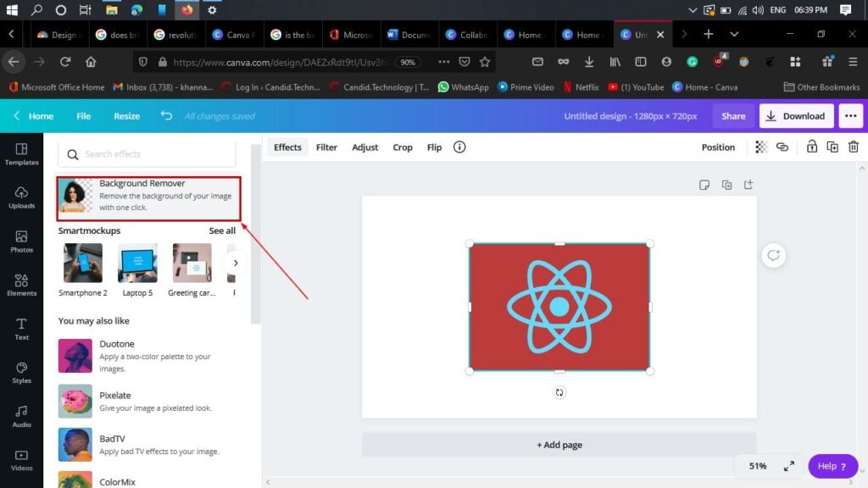868x488 pixels.
Task: Open the Audio sidebar panel
Action: [21, 416]
